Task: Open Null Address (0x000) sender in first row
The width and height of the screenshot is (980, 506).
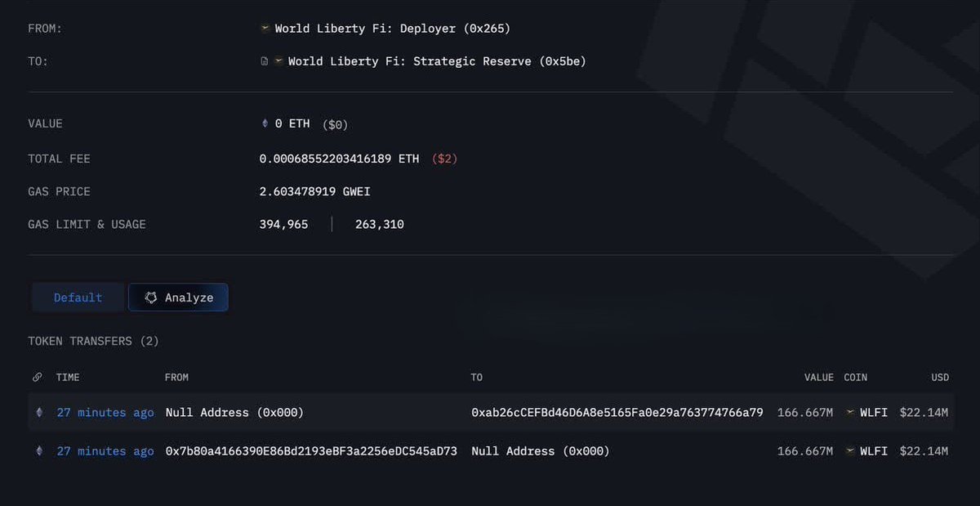Action: pos(234,413)
